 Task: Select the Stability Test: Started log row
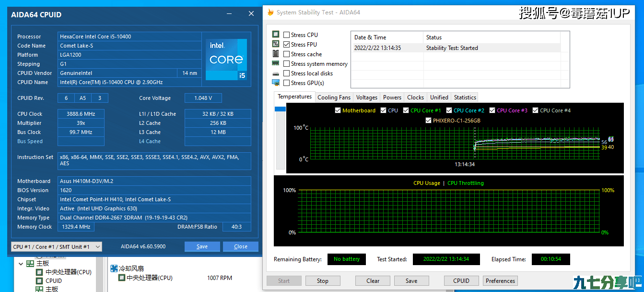pos(456,48)
